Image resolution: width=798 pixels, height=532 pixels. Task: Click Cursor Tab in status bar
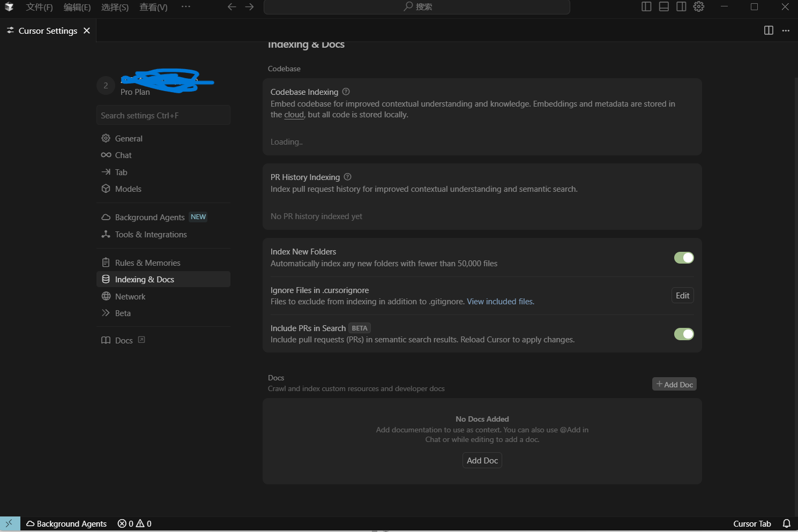coord(752,523)
